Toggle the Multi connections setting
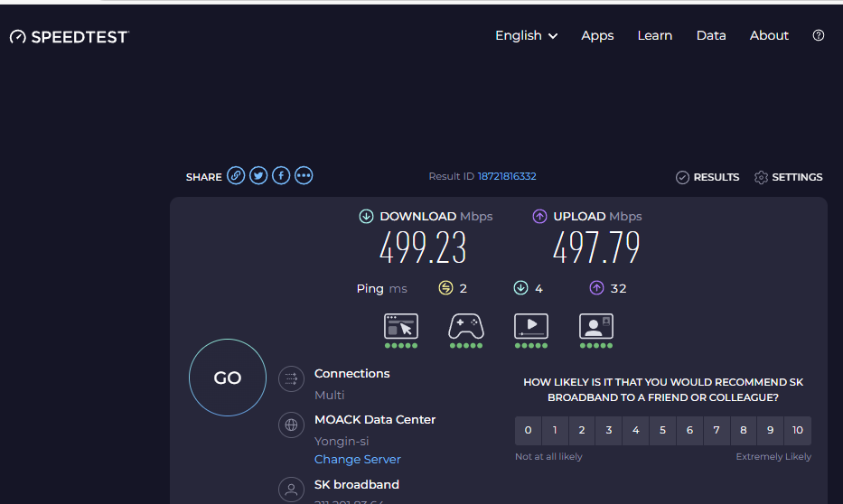 (330, 395)
